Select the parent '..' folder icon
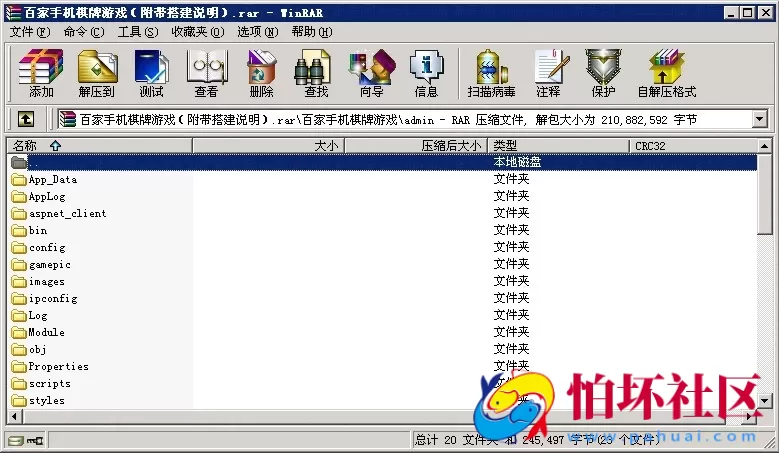 click(19, 162)
